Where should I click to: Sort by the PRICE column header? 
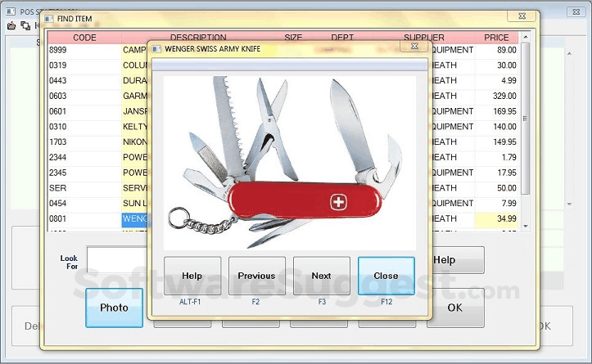pyautogui.click(x=496, y=38)
